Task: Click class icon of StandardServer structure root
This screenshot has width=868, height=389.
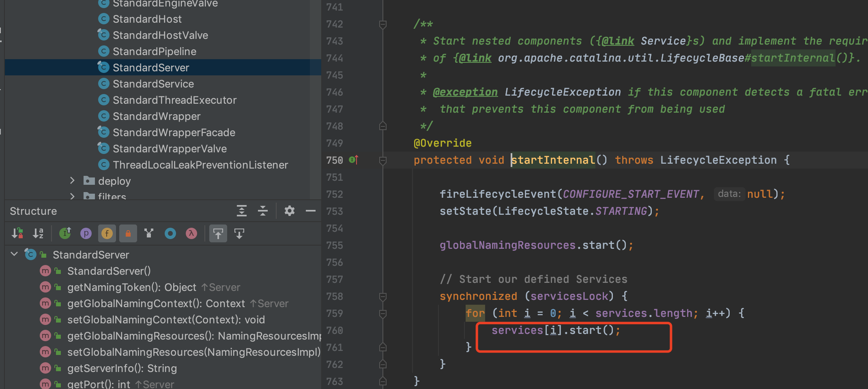Action: point(30,254)
